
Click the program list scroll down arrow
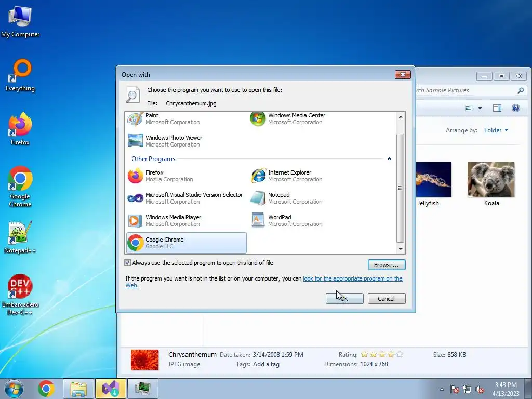coord(401,249)
